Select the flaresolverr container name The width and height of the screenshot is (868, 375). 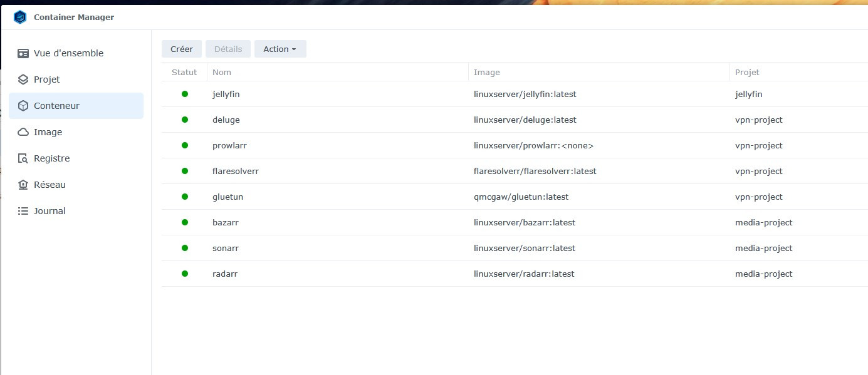[x=236, y=171]
